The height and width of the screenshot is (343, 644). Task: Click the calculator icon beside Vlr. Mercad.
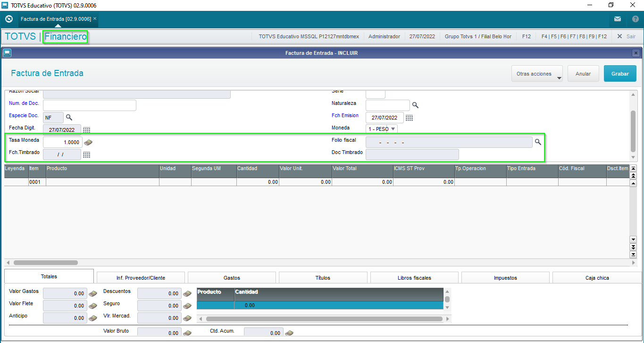click(187, 318)
